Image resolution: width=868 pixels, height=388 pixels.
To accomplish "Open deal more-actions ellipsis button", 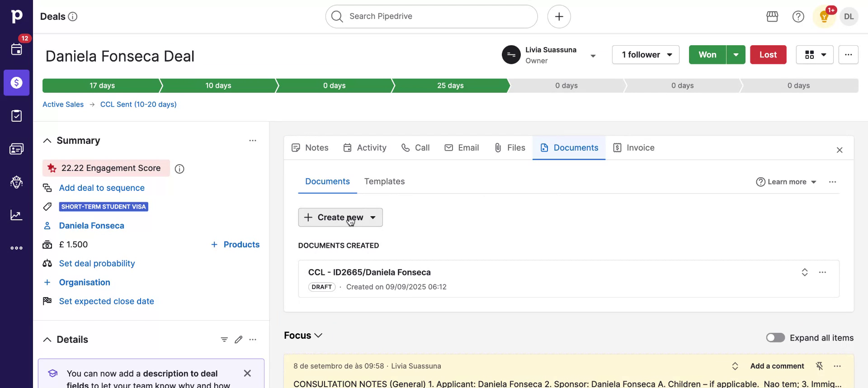I will click(848, 55).
